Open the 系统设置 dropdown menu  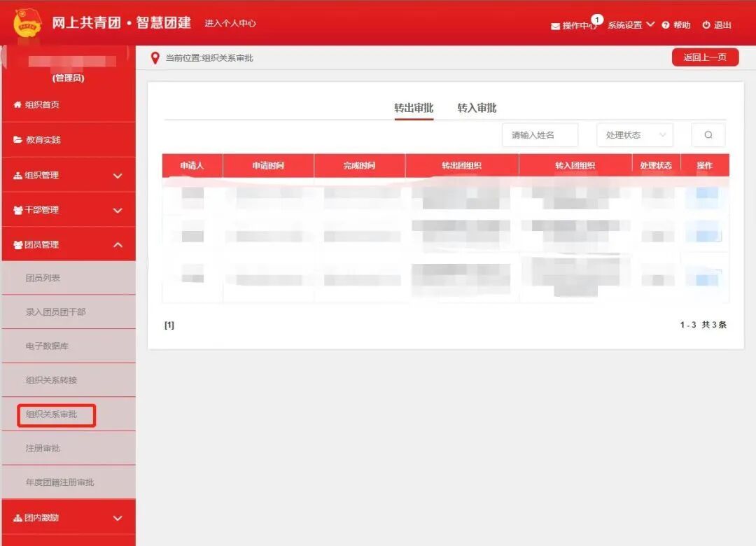point(631,25)
